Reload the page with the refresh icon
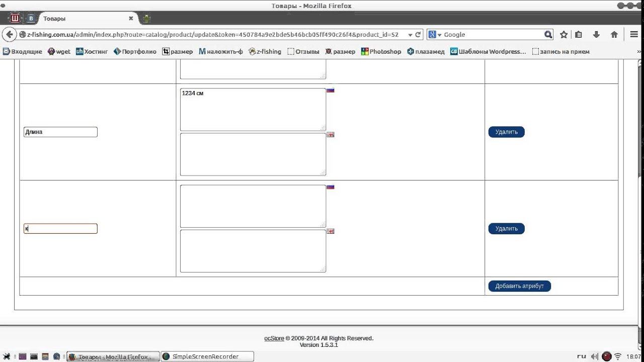The height and width of the screenshot is (362, 644). [418, 35]
